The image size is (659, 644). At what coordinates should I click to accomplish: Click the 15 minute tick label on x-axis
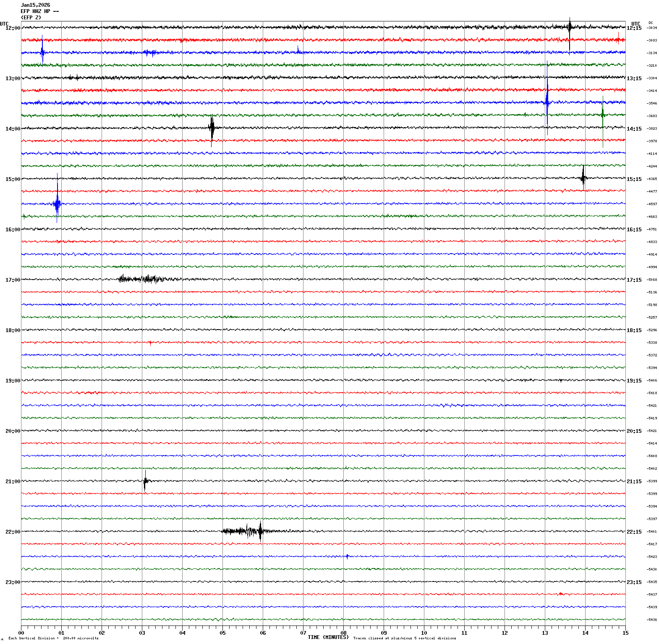tap(625, 633)
